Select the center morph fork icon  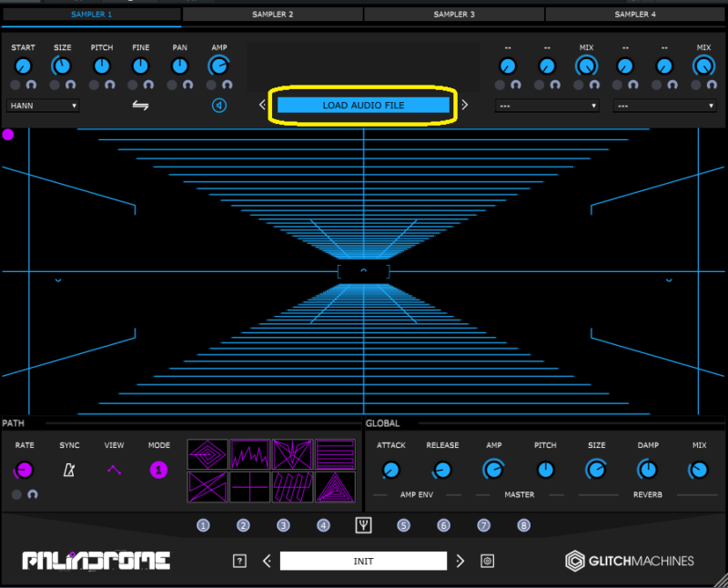click(x=363, y=525)
